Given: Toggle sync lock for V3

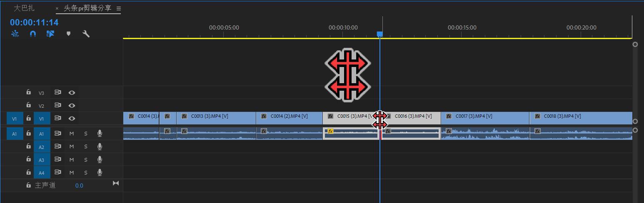Looking at the screenshot, I should click(58, 92).
